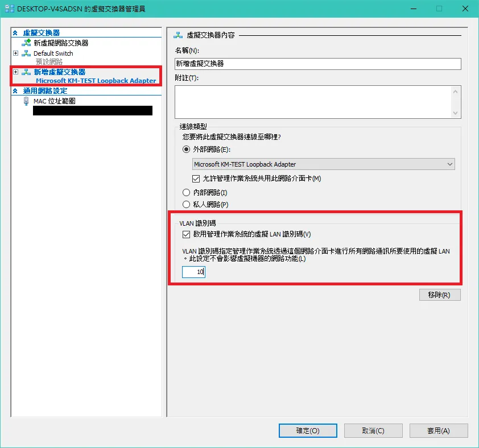Click the 新虛擬網路交換器 icon with green plus
Image resolution: width=479 pixels, height=448 pixels.
[x=26, y=43]
